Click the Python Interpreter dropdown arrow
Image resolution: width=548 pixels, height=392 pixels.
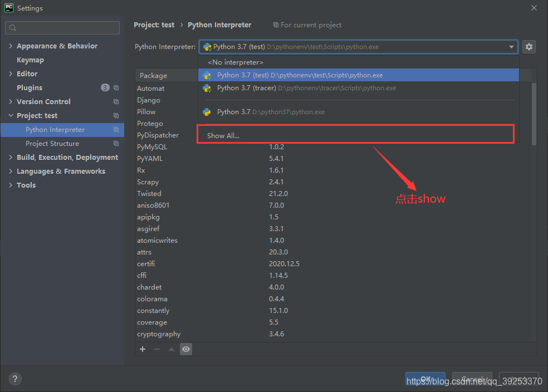511,47
